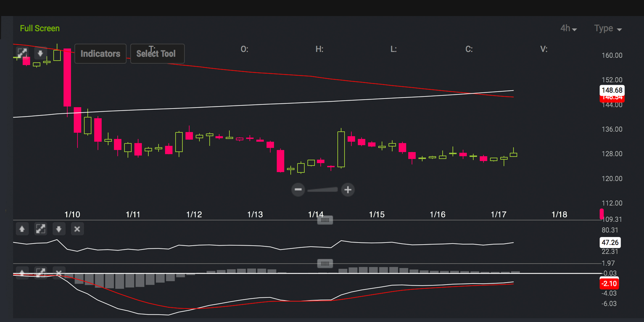Zoom out with the minus icon
Image resolution: width=644 pixels, height=322 pixels.
(298, 190)
